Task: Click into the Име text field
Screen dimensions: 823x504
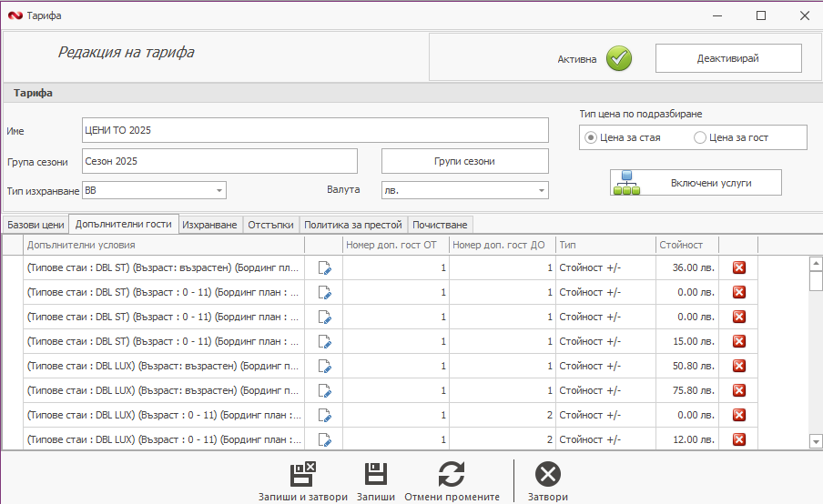Action: 315,130
